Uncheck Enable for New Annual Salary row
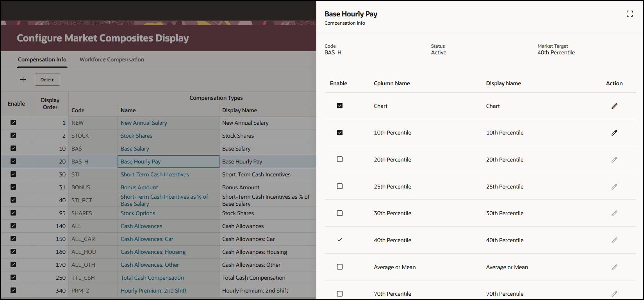This screenshot has height=300, width=644. point(13,122)
